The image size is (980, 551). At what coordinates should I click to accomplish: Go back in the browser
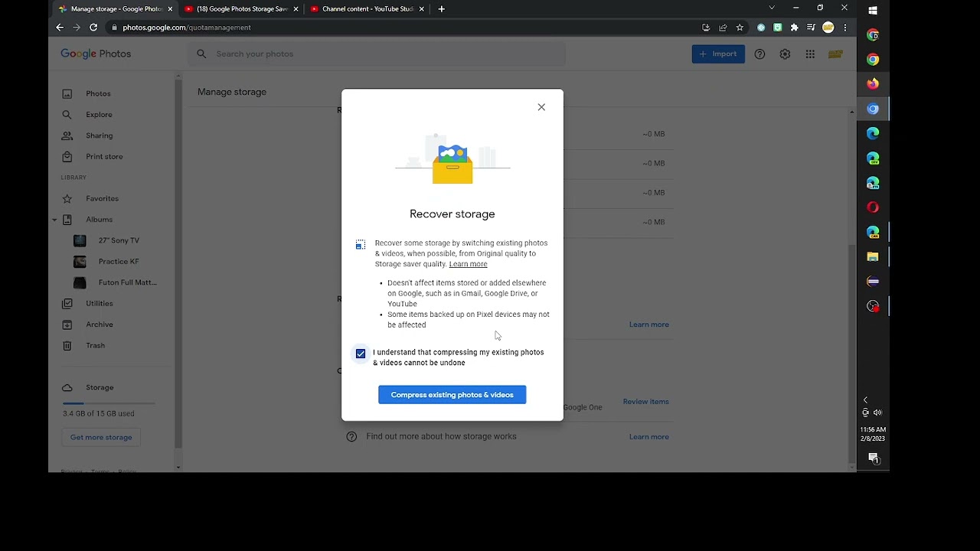point(60,28)
